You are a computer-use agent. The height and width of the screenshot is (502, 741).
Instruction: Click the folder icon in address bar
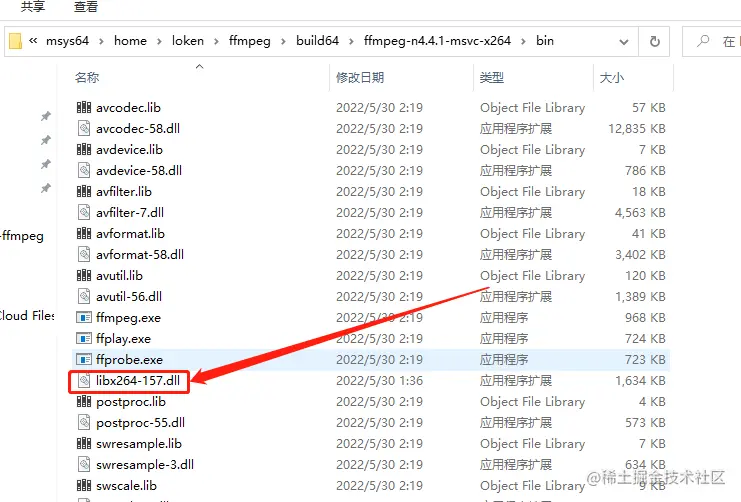coord(16,41)
